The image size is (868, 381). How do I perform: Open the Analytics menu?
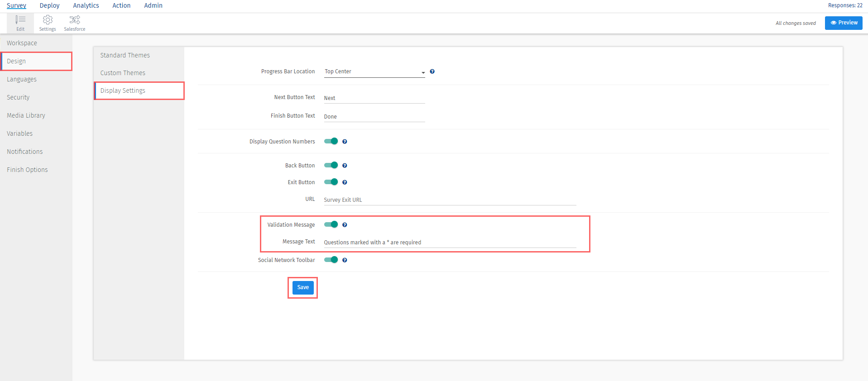point(86,5)
